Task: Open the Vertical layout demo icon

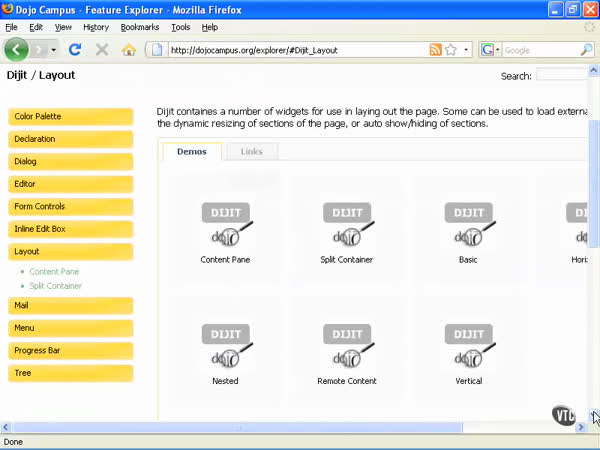Action: pos(468,347)
